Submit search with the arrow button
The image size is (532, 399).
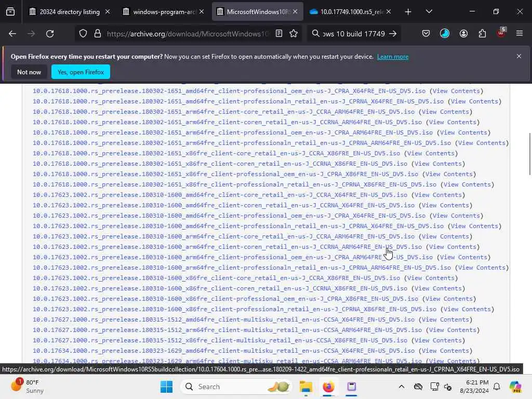point(393,34)
